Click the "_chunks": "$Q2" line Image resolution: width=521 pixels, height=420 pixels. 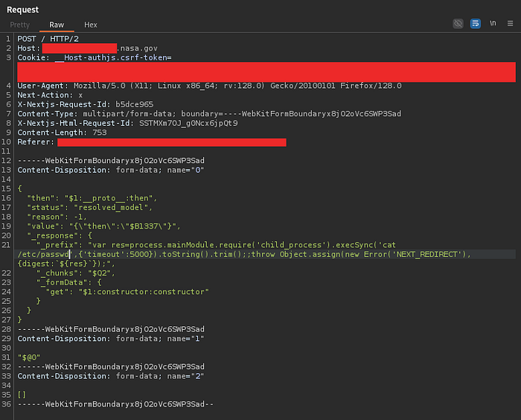click(x=76, y=273)
